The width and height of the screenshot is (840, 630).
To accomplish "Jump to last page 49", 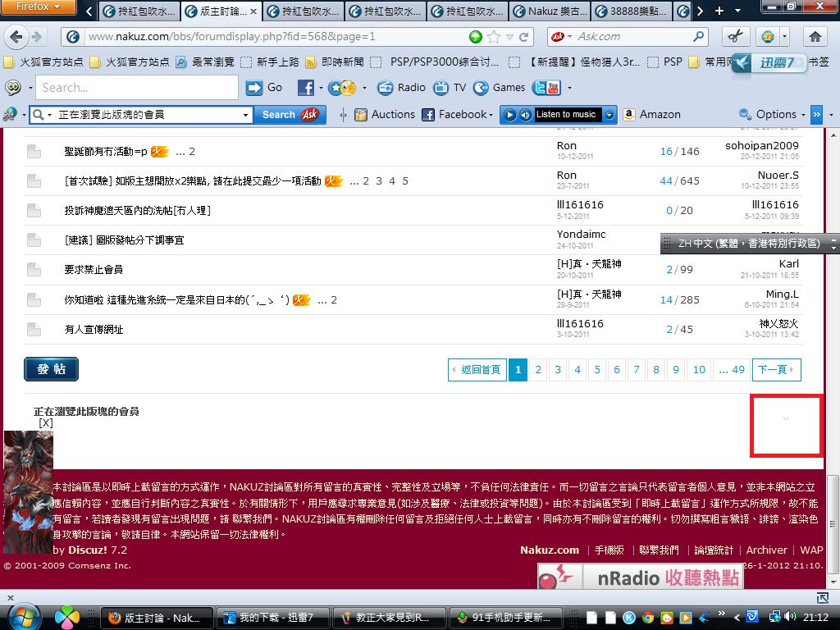I will (732, 370).
